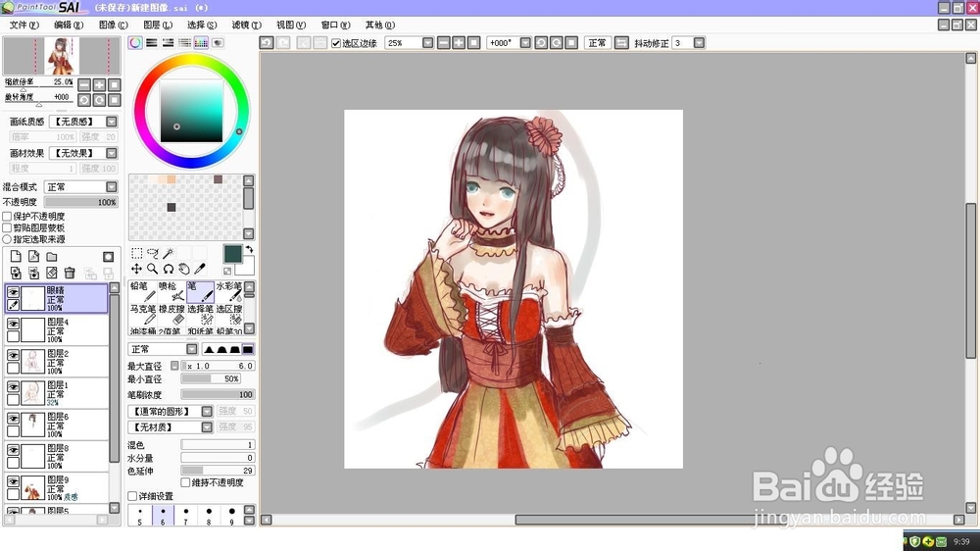The width and height of the screenshot is (980, 551).
Task: Enable 剪贴图层蒙板 checkbox
Action: point(8,227)
